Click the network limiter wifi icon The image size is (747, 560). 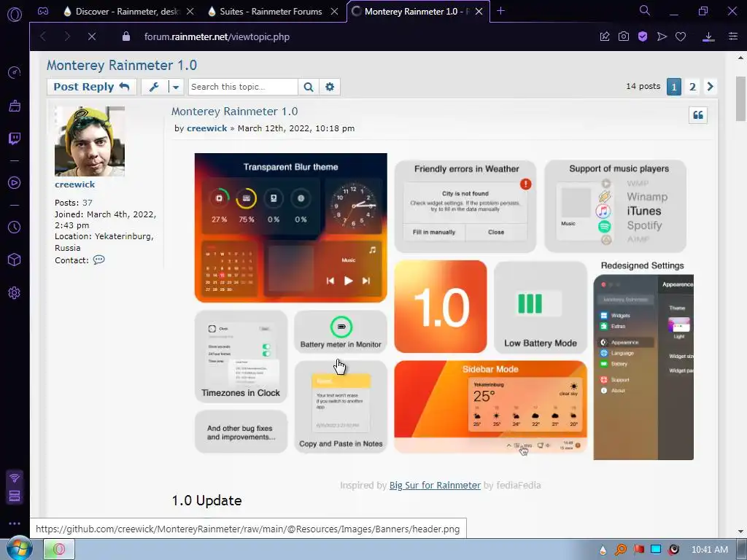coord(15,478)
